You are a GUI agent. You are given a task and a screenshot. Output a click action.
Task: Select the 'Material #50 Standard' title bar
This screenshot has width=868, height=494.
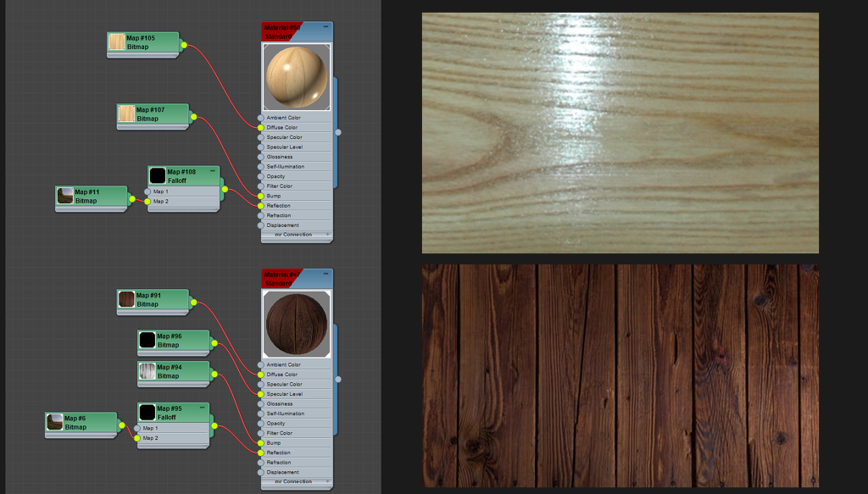click(297, 31)
